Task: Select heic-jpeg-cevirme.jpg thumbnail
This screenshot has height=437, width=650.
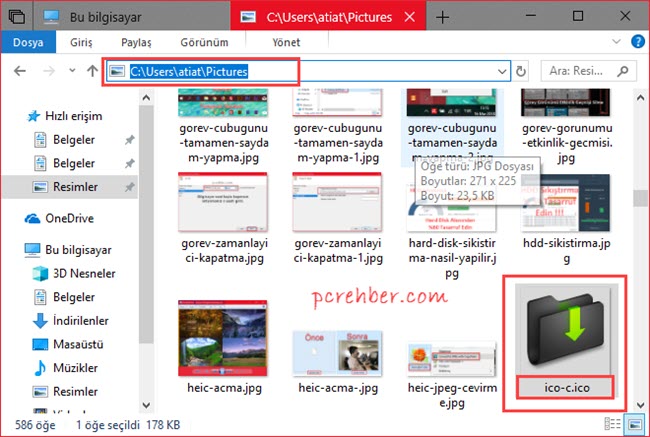Action: coord(451,359)
